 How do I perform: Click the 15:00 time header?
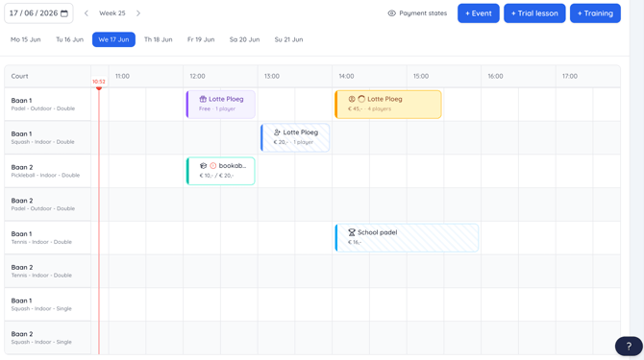point(421,76)
